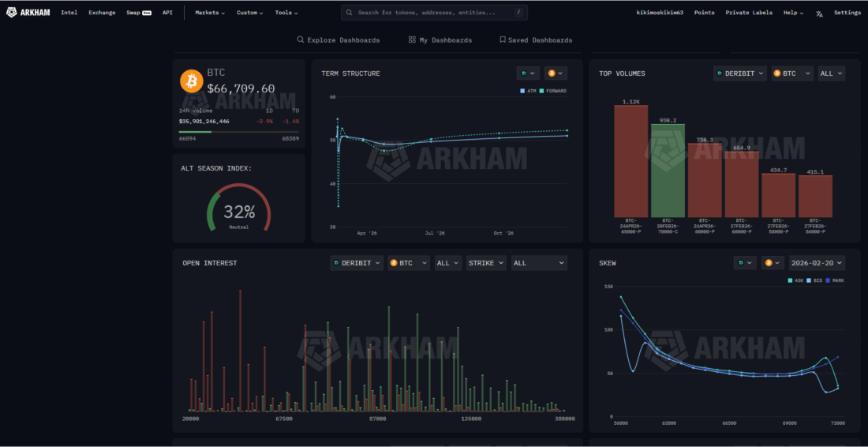Screen dimensions: 868x447
Task: Open the language translate icon
Action: pyautogui.click(x=819, y=13)
